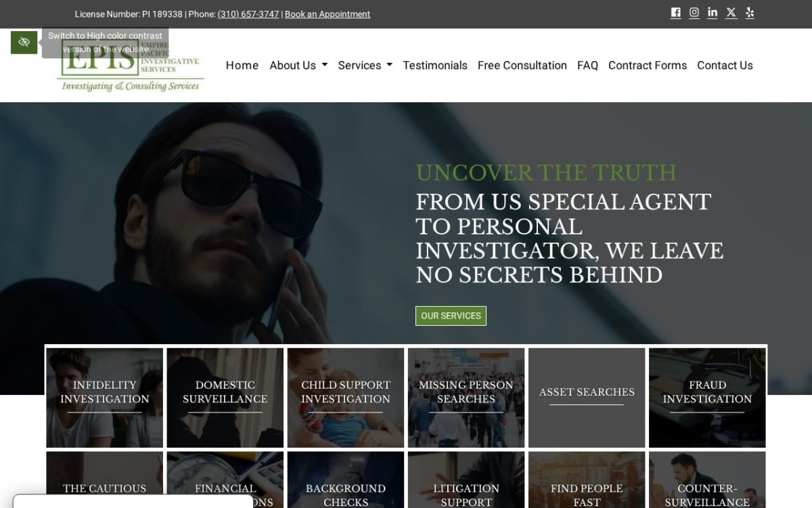Open the X (Twitter) icon

pos(731,12)
